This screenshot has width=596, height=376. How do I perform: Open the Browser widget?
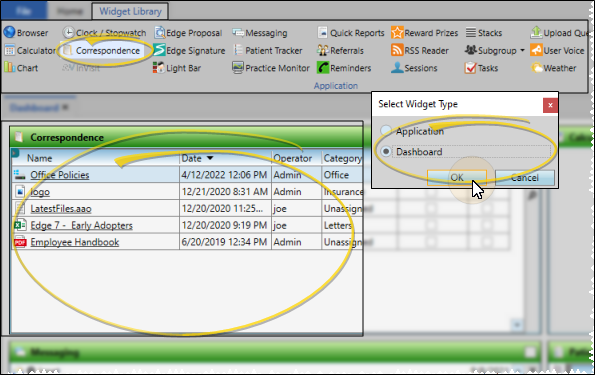[x=26, y=33]
